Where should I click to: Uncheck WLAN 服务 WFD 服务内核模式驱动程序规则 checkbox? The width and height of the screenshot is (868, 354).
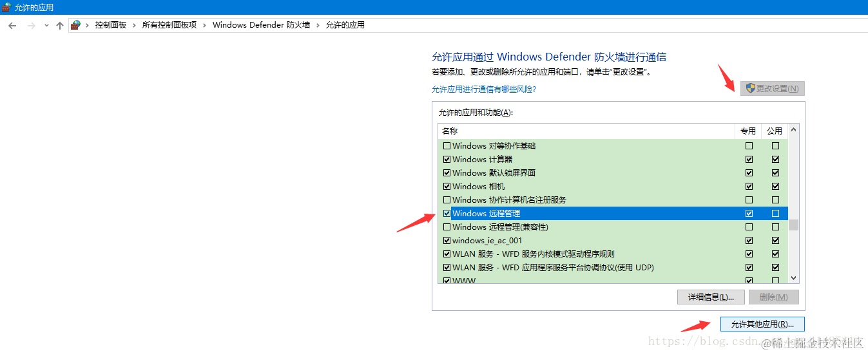click(447, 254)
